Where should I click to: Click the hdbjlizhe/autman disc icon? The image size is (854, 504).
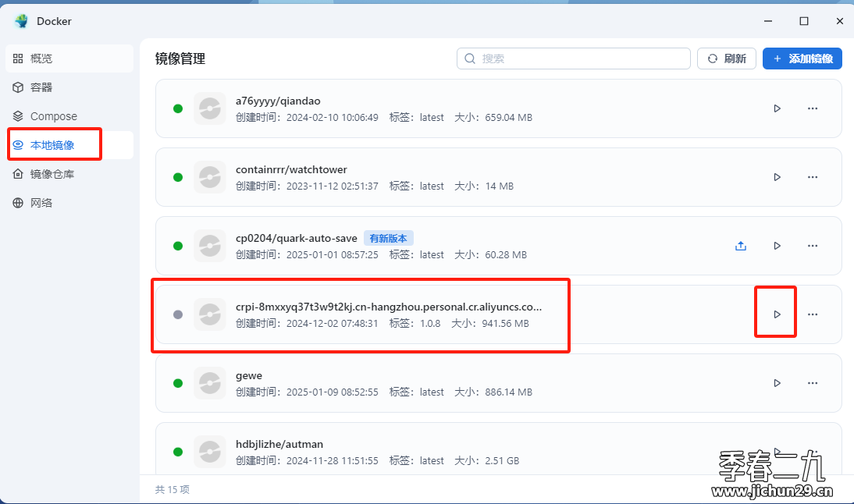click(x=210, y=452)
